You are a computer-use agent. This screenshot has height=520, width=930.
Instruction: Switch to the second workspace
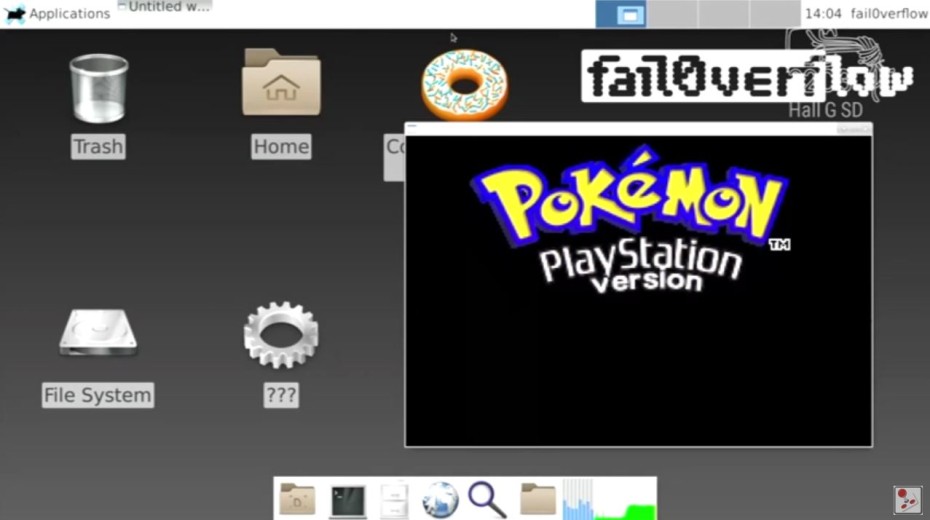tap(672, 14)
